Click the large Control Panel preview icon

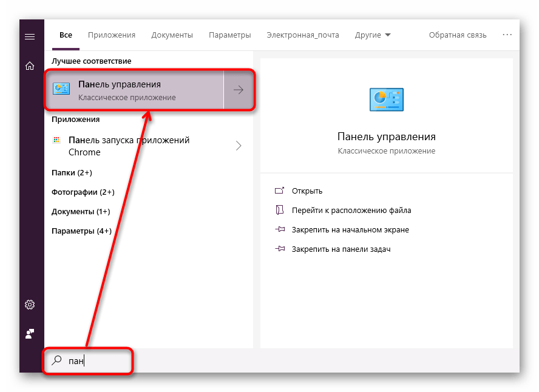pos(386,100)
